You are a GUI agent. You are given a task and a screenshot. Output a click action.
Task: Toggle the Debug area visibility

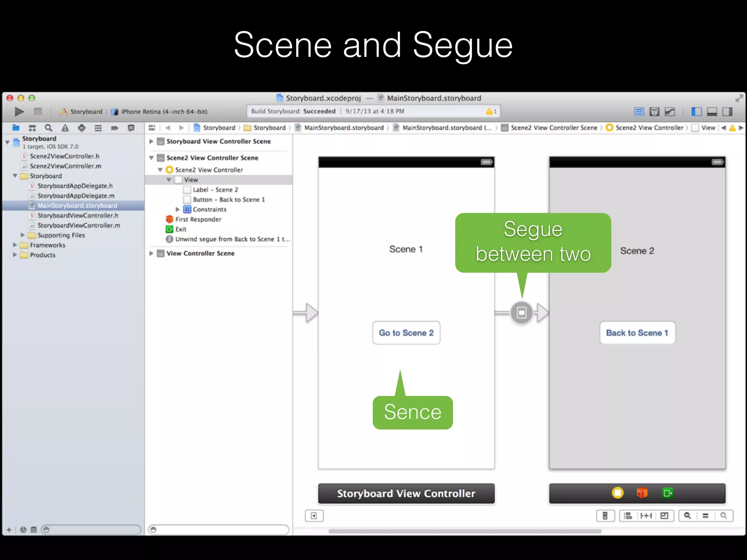coord(712,112)
